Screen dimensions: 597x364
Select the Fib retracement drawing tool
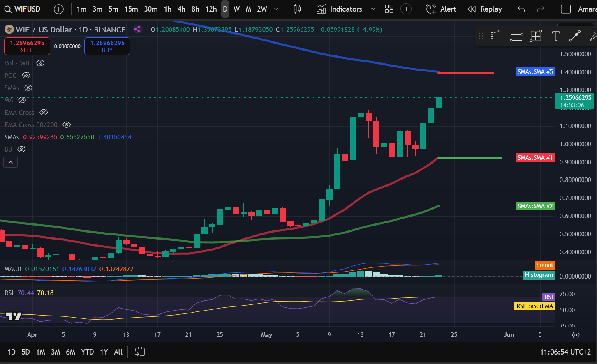click(516, 36)
